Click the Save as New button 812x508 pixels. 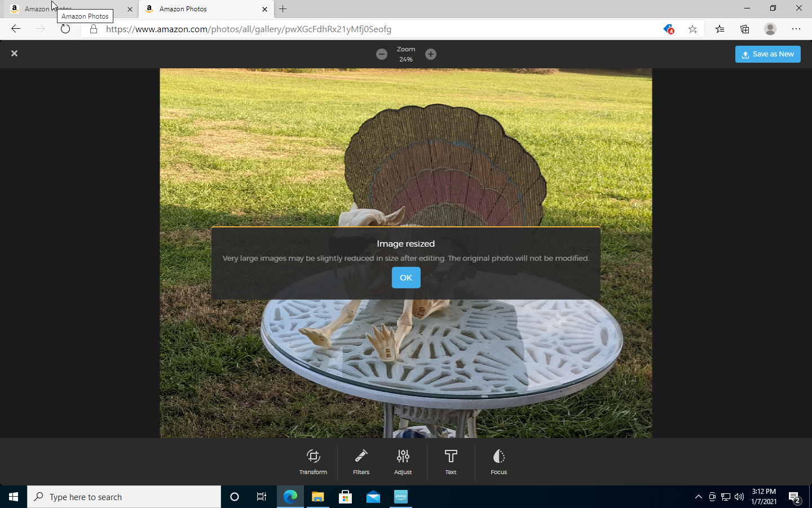[x=767, y=54]
